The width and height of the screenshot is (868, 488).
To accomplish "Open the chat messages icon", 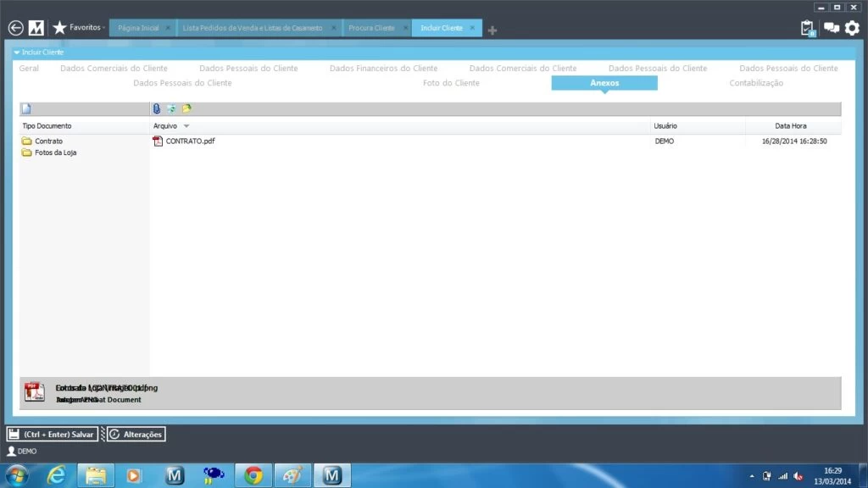I will [x=831, y=28].
